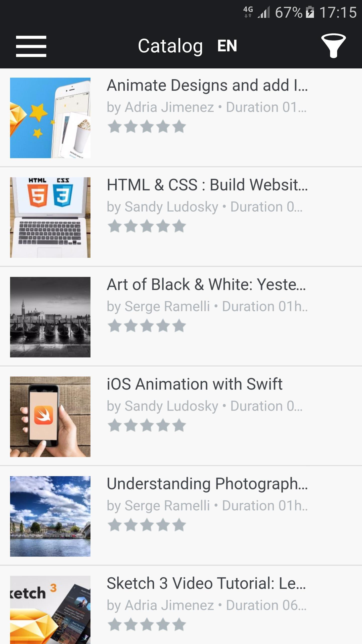Open 'Sketch 3 Video Tutorial' title
Image resolution: width=362 pixels, height=644 pixels.
pyautogui.click(x=206, y=583)
